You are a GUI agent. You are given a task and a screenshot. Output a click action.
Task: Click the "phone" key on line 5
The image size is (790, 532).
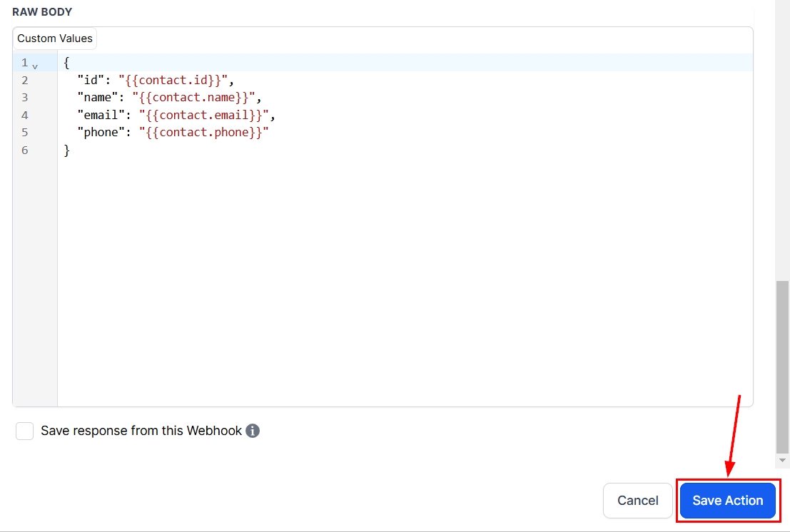click(98, 133)
